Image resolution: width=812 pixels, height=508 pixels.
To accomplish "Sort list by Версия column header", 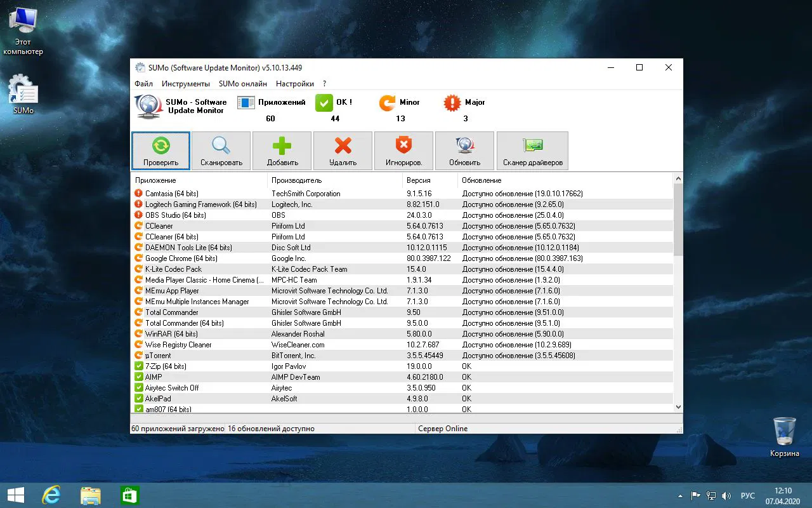I will tap(430, 180).
